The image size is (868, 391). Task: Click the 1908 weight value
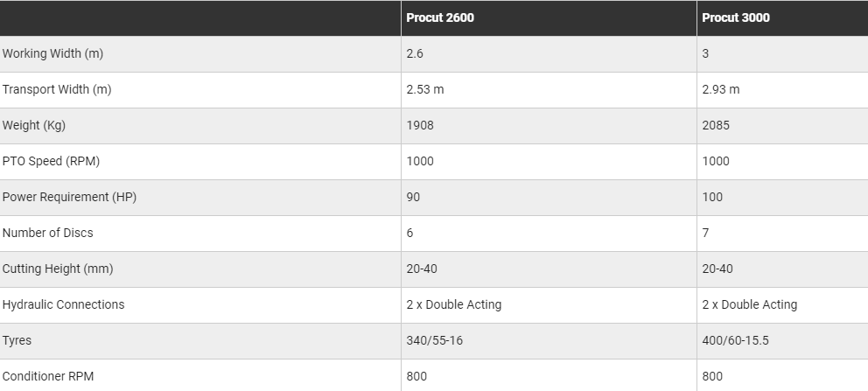(x=420, y=125)
